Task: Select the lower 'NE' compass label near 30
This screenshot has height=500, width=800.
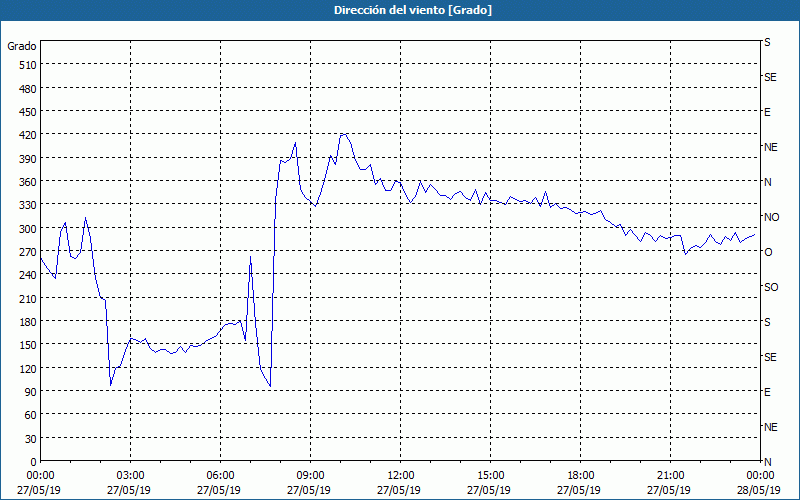Action: point(770,427)
